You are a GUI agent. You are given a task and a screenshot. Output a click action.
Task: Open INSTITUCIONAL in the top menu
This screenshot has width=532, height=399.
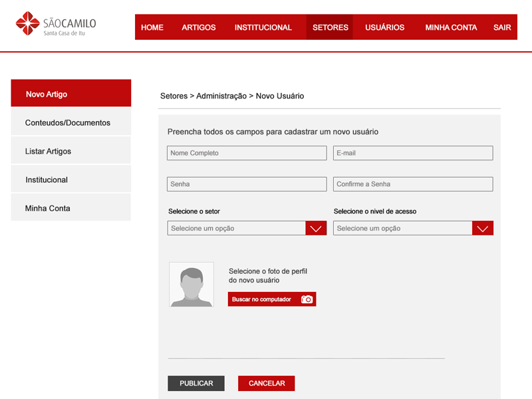click(x=263, y=27)
